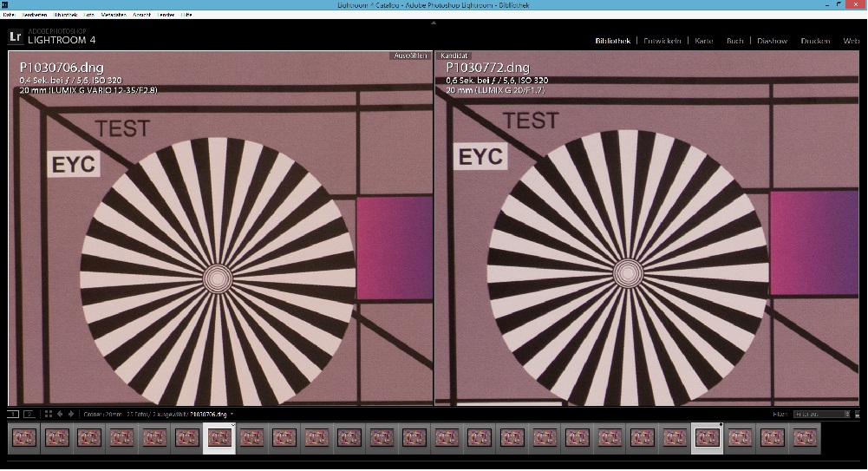
Task: Click the LUMIX G 20/F1.7 lens text
Action: [510, 90]
